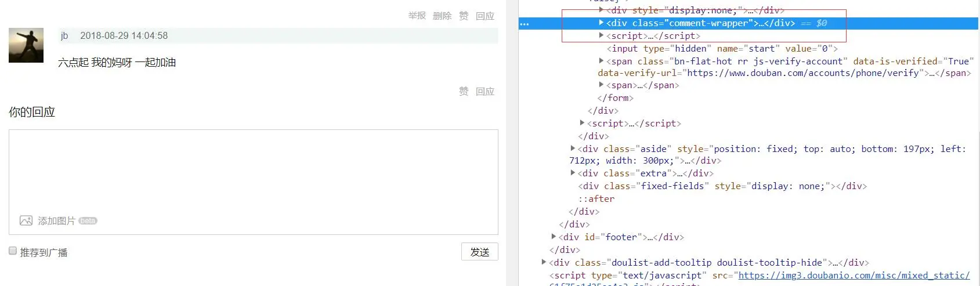The image size is (980, 286).
Task: Expand the extra div node
Action: click(x=573, y=173)
